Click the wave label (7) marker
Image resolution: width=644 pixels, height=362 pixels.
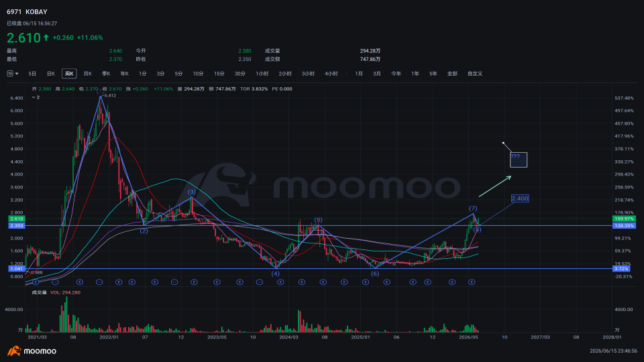point(473,208)
